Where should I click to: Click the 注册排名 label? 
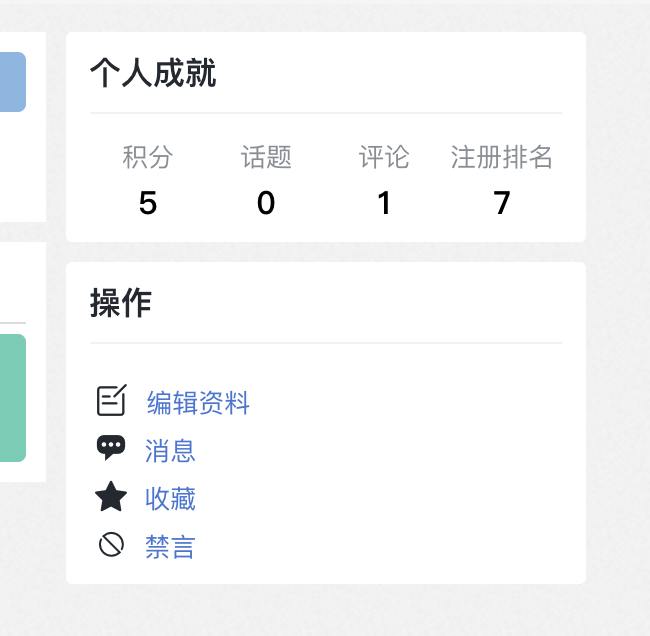click(502, 157)
